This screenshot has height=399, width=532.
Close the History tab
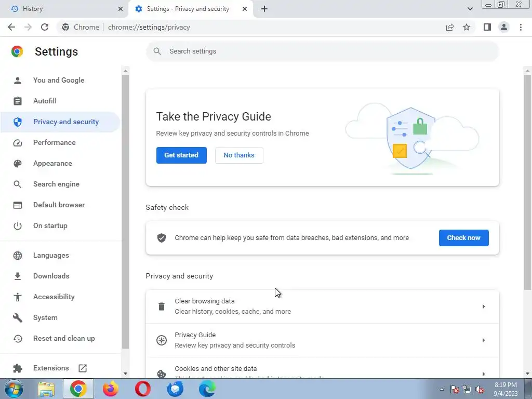point(121,9)
